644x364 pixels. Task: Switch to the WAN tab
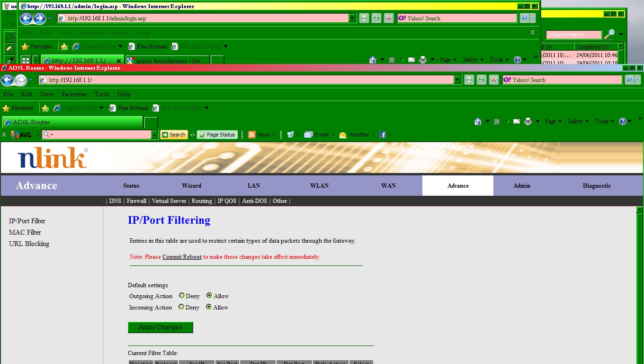point(388,185)
